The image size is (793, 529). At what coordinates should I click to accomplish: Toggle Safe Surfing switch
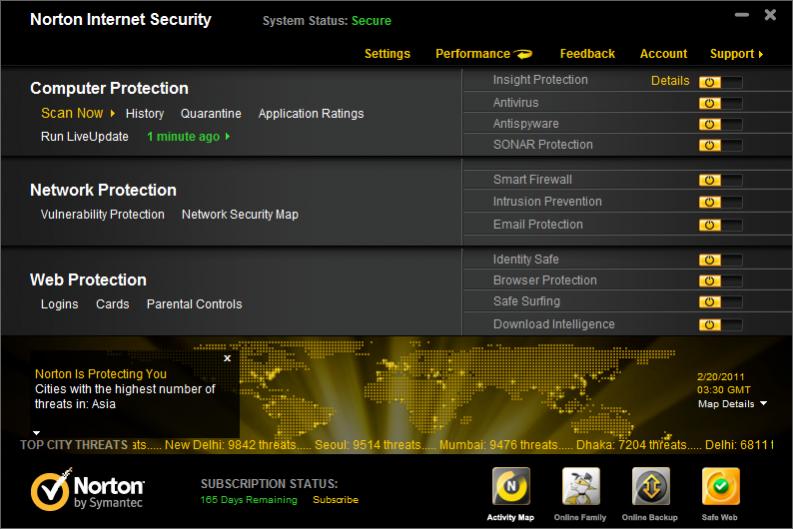pos(721,302)
